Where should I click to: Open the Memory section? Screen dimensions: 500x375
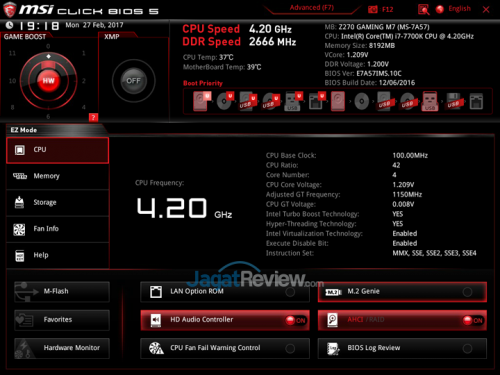[x=58, y=176]
